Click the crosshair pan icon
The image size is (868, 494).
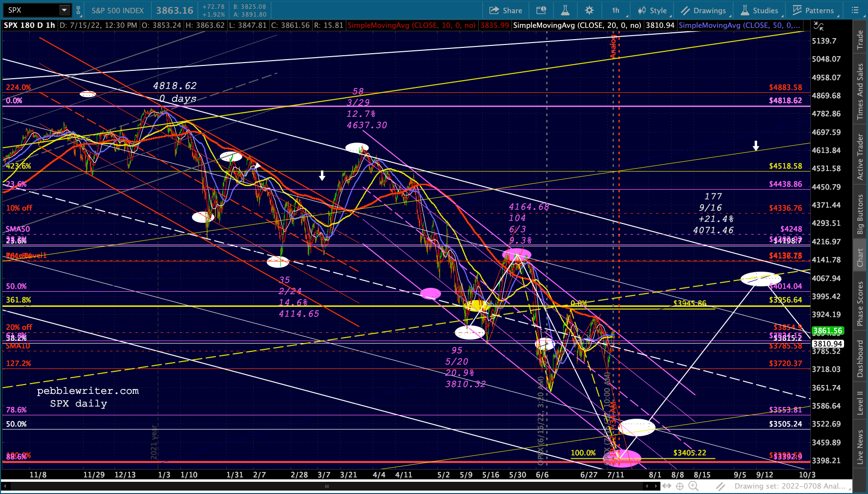point(679,486)
